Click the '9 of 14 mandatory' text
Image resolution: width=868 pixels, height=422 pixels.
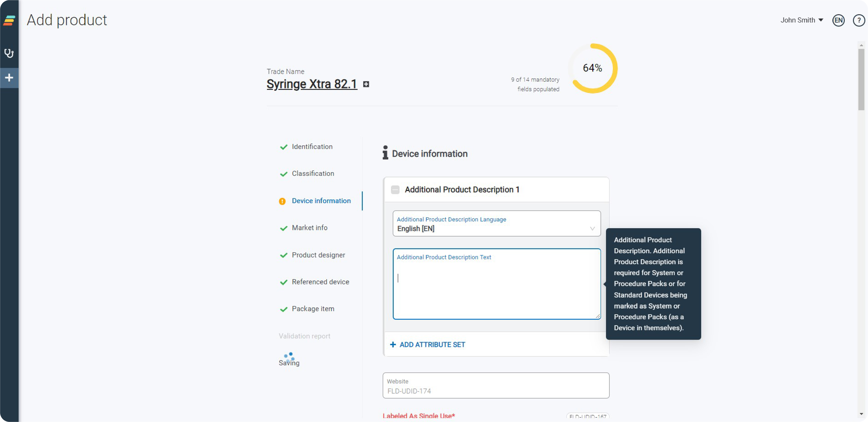pos(535,80)
